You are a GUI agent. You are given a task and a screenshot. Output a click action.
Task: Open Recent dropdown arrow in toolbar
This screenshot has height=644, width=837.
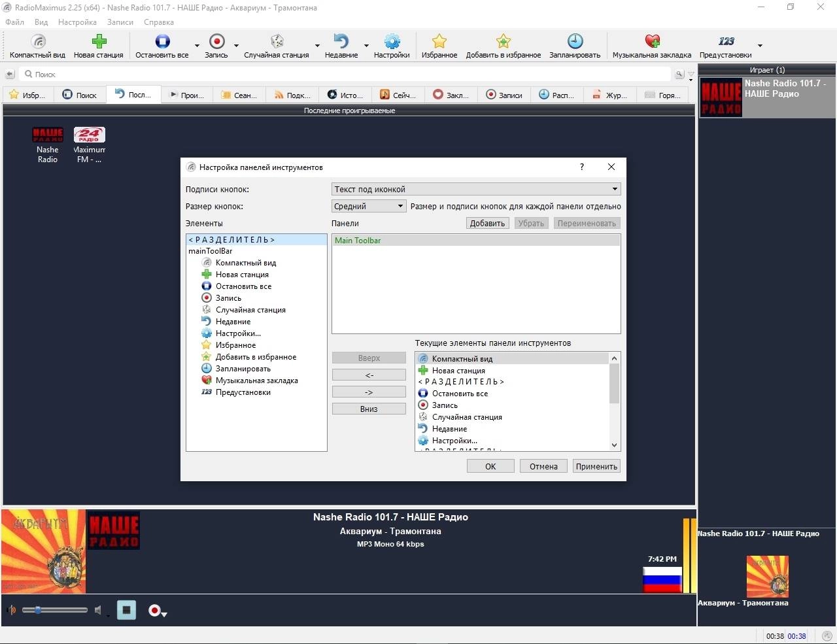[366, 46]
